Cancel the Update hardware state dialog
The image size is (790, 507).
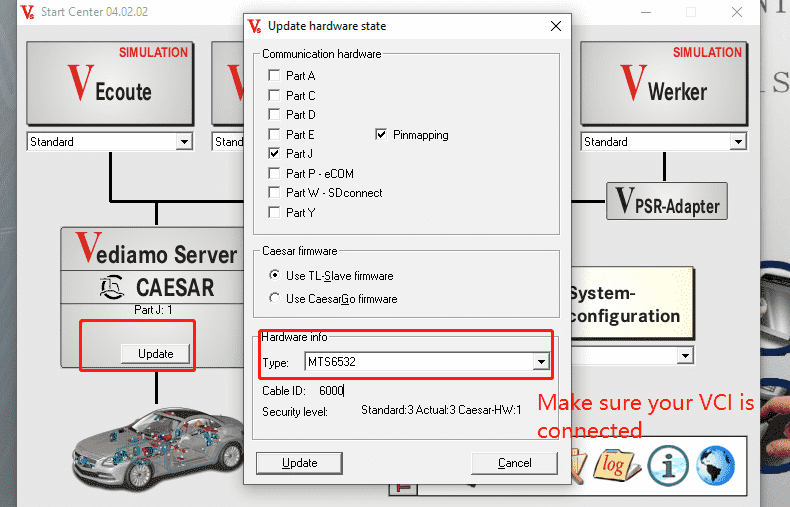point(514,463)
